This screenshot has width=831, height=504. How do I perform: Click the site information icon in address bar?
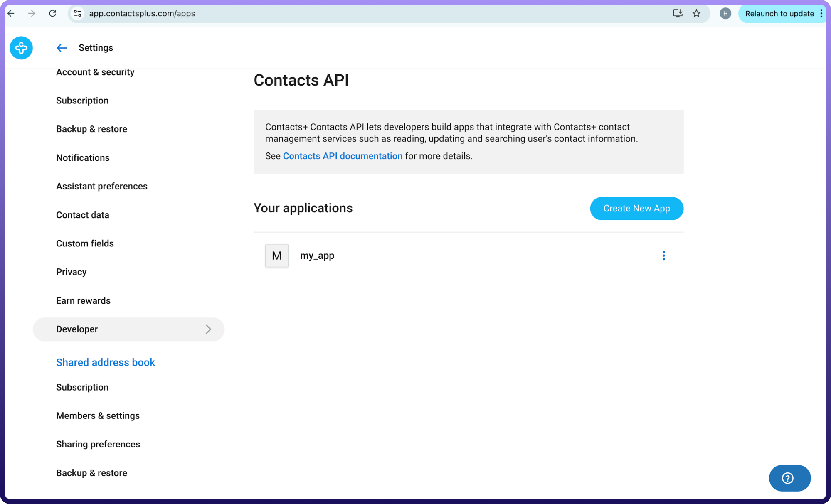coord(78,13)
